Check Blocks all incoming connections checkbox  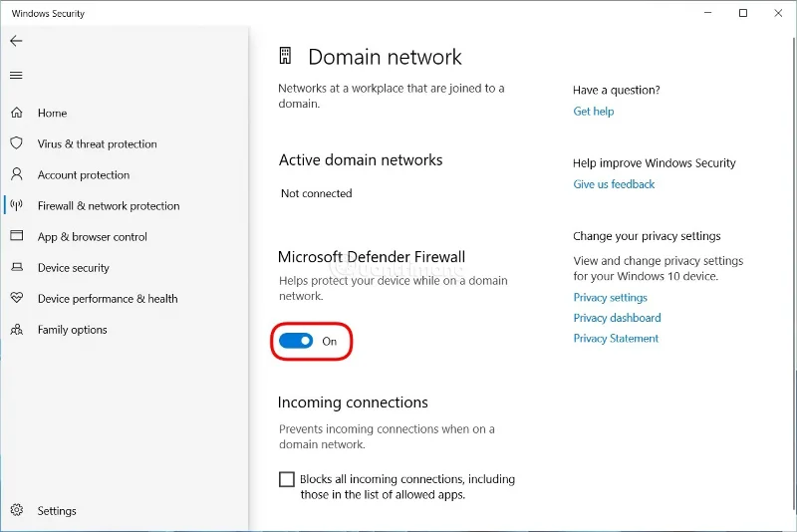287,479
